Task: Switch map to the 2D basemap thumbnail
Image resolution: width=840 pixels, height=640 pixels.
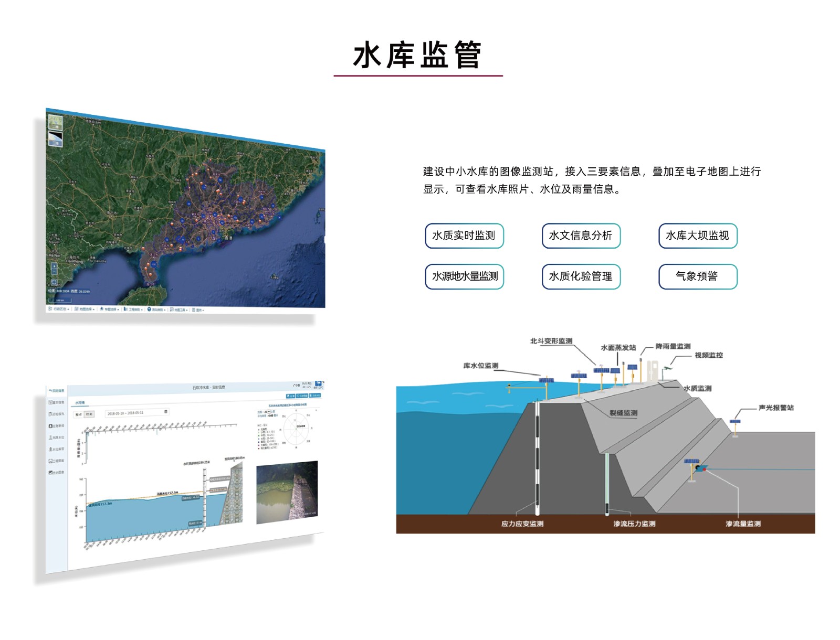Action: (55, 122)
